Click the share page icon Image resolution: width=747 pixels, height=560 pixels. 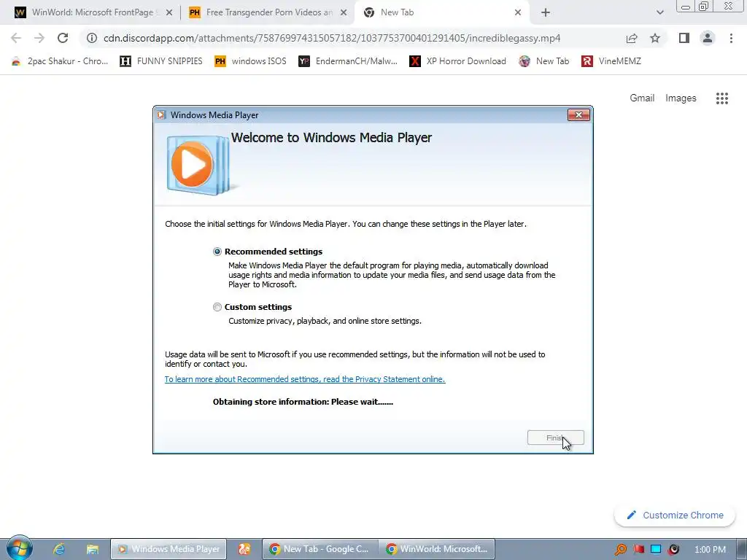[632, 38]
